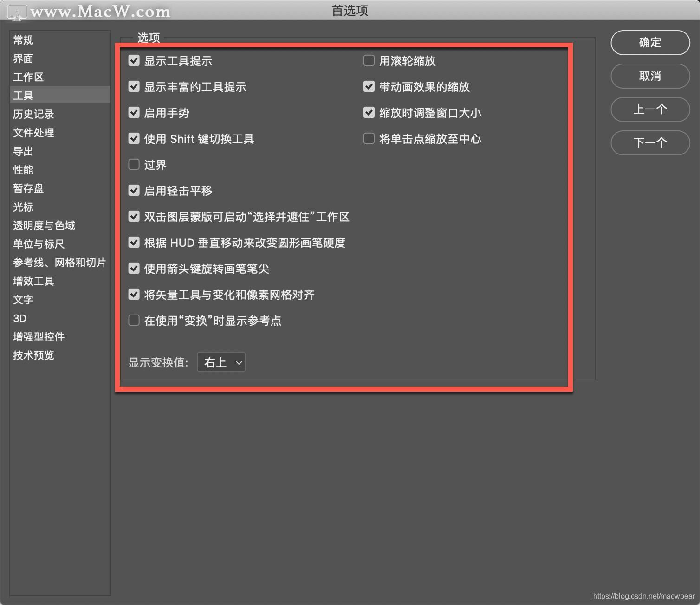Select 参考线、网格和切片 category
The width and height of the screenshot is (700, 605).
[x=60, y=263]
